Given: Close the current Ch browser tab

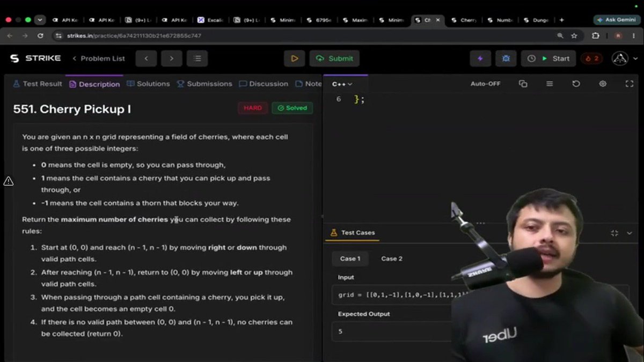Looking at the screenshot, I should click(x=438, y=20).
